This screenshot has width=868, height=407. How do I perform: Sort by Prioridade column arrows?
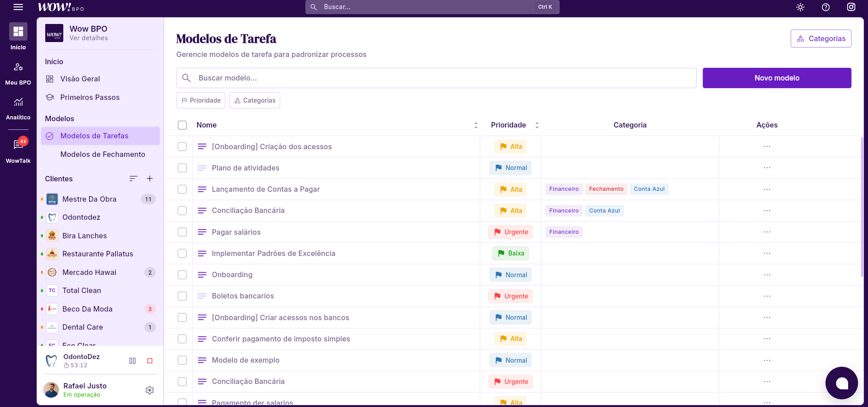537,125
